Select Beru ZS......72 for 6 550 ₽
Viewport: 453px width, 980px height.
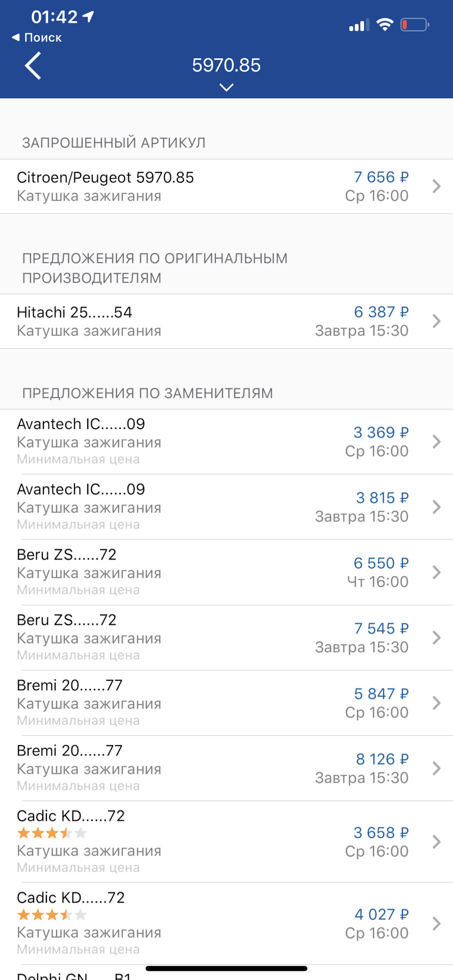pos(67,555)
